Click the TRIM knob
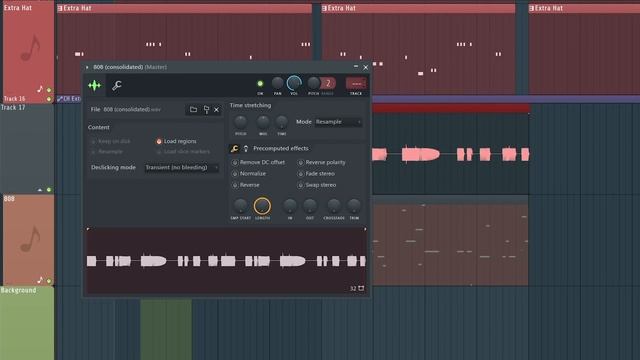The width and height of the screenshot is (640, 360). [354, 206]
